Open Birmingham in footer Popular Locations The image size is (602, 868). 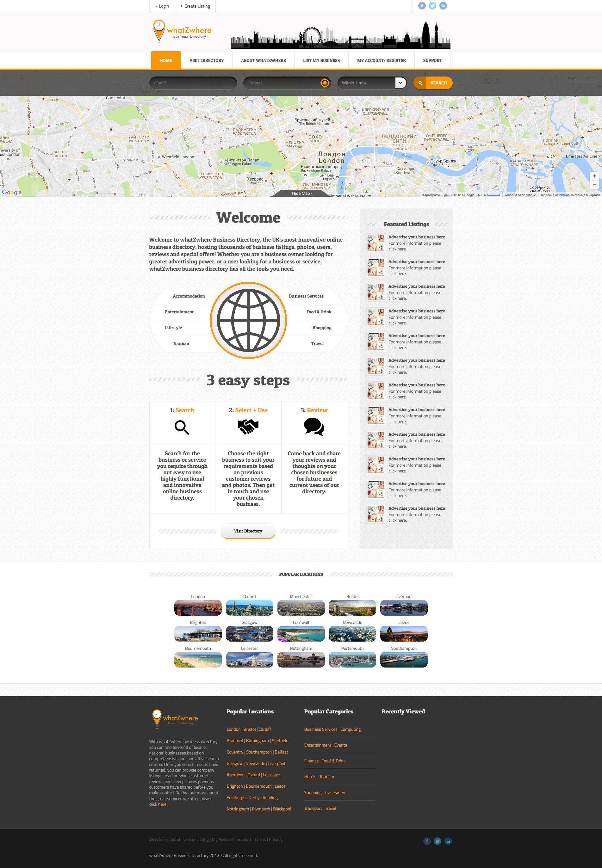tap(257, 741)
